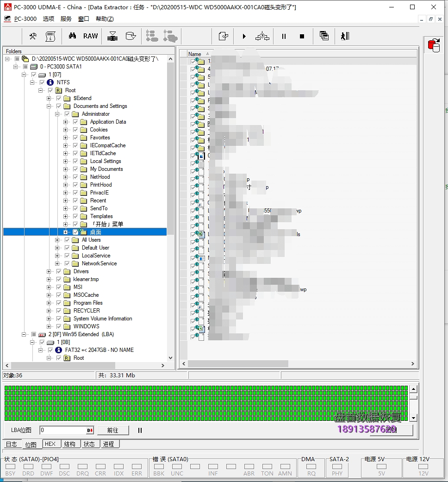Toggle the NTFS partition checkbox
Screen dimensions: 448x482
pos(42,82)
